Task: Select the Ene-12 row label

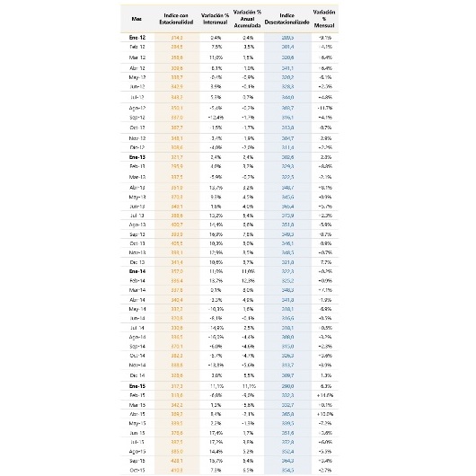Action: (x=137, y=38)
